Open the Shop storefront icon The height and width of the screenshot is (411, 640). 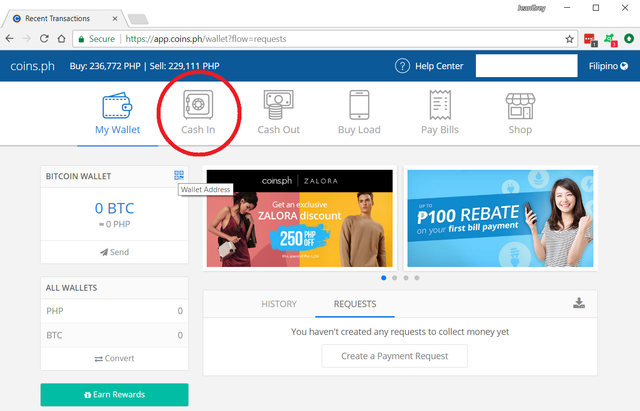click(x=520, y=106)
